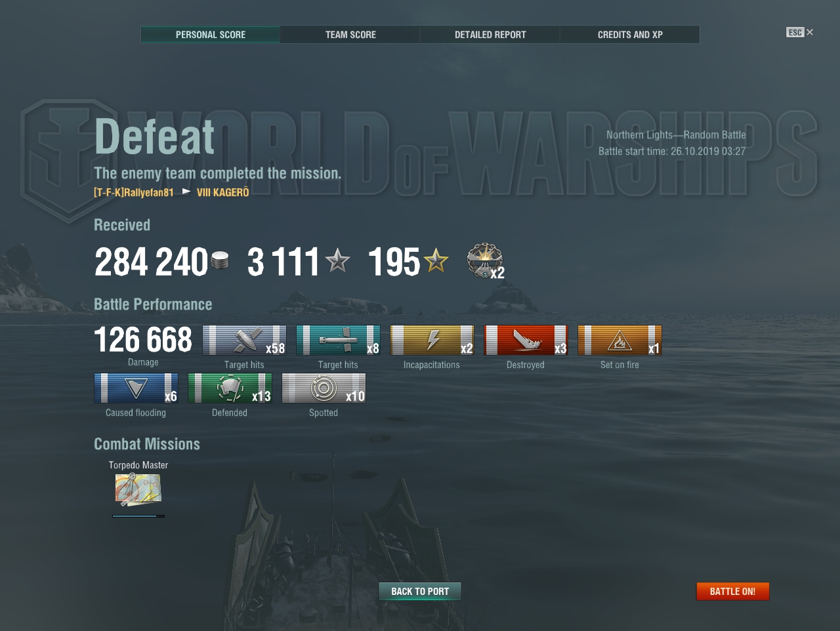This screenshot has width=840, height=631.
Task: Click the gold free XP star icon
Action: click(436, 261)
